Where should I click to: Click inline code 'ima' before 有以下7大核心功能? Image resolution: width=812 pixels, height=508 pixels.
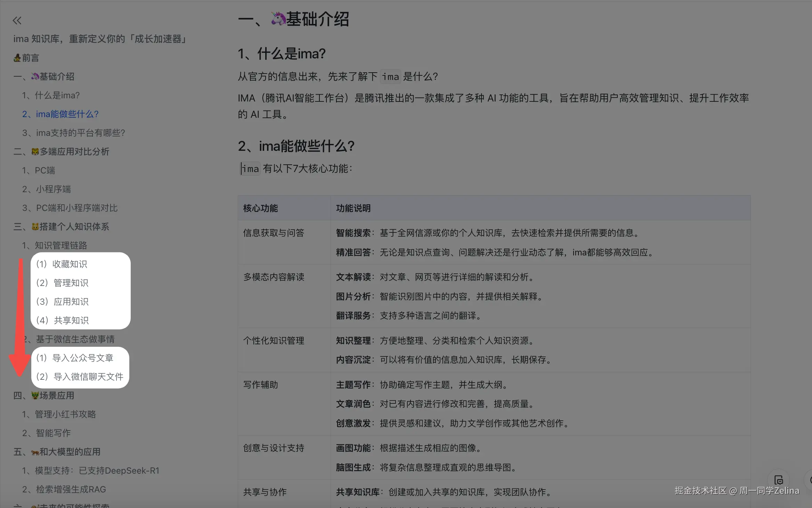coord(250,169)
